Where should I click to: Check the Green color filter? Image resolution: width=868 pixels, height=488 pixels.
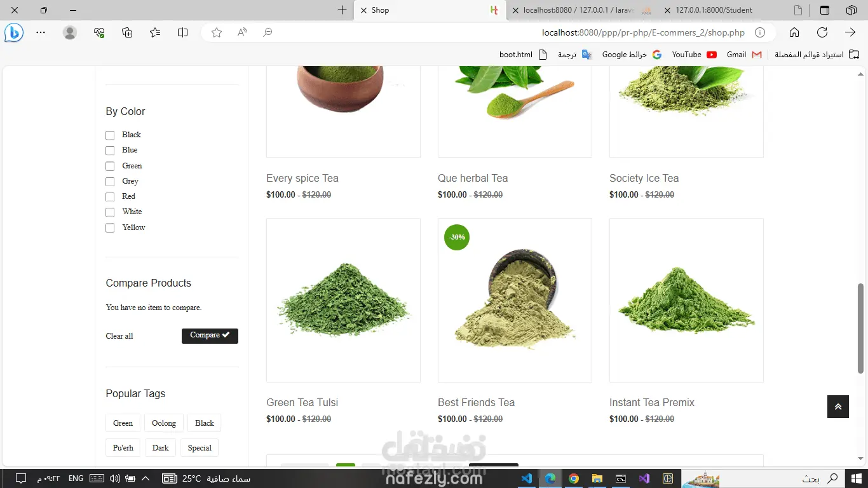(110, 166)
